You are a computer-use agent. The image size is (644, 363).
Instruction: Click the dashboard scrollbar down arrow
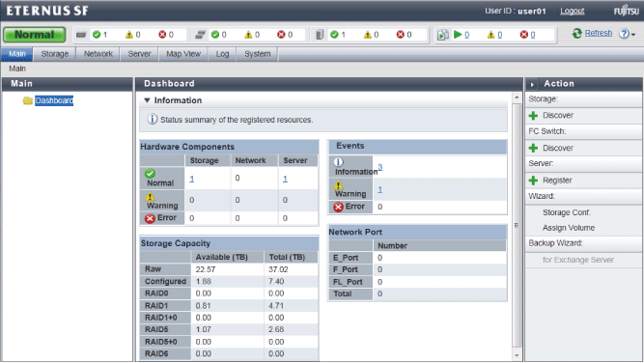(x=517, y=355)
